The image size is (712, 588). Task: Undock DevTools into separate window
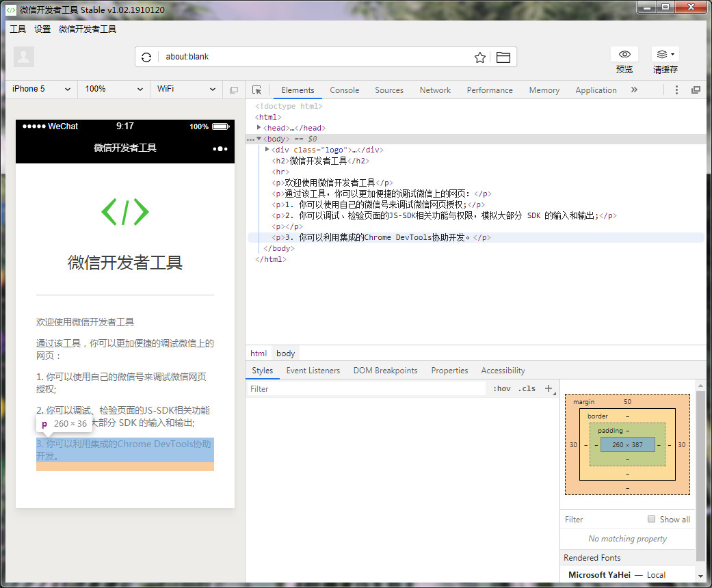coord(696,90)
